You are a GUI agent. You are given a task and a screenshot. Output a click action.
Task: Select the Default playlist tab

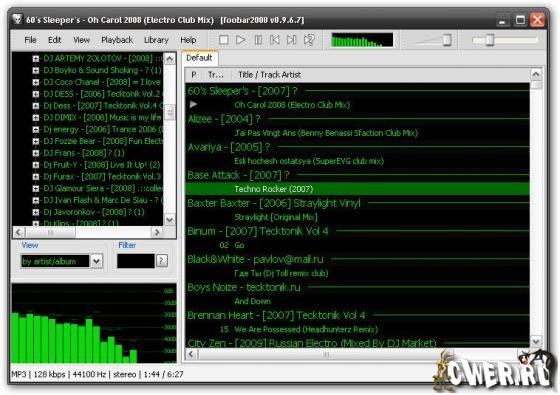pyautogui.click(x=199, y=58)
